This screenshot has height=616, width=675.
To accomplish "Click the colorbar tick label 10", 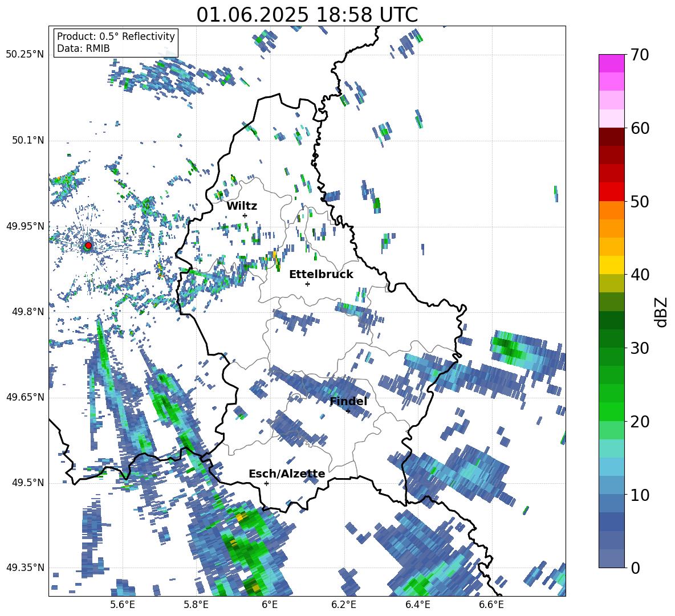I will pos(640,495).
